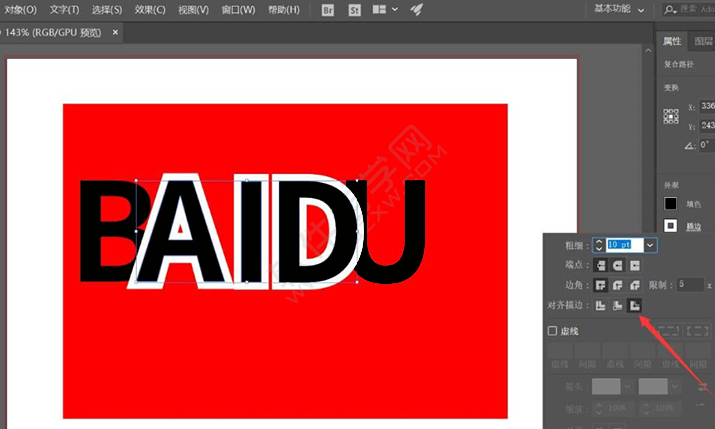This screenshot has width=715, height=429.
Task: Select the butt cap option
Action: coord(601,265)
